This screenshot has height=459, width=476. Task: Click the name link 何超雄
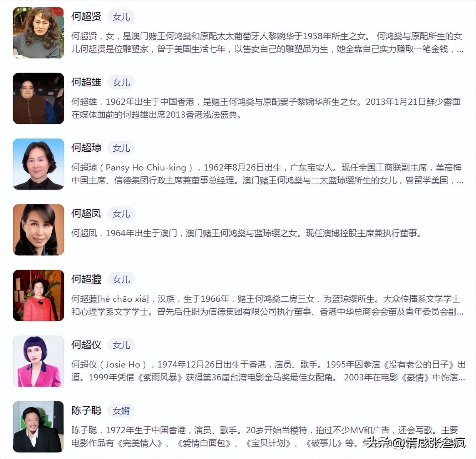click(x=86, y=82)
